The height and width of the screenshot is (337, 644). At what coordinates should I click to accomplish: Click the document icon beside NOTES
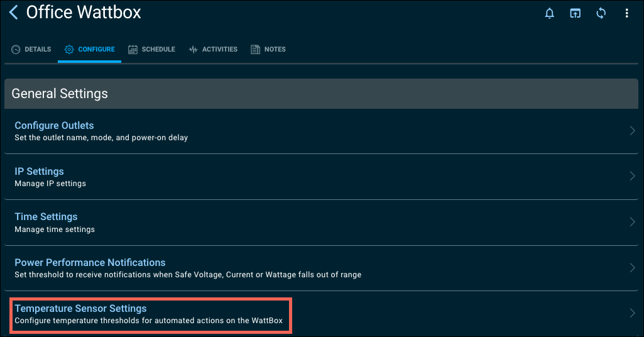coord(256,49)
